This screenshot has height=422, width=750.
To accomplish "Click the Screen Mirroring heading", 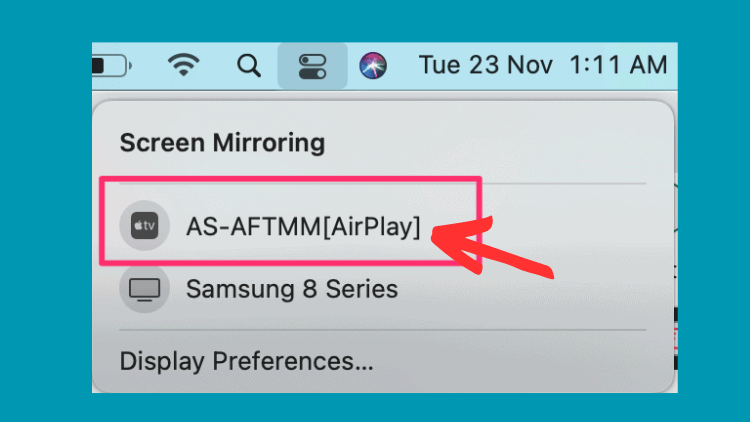I will tap(222, 143).
